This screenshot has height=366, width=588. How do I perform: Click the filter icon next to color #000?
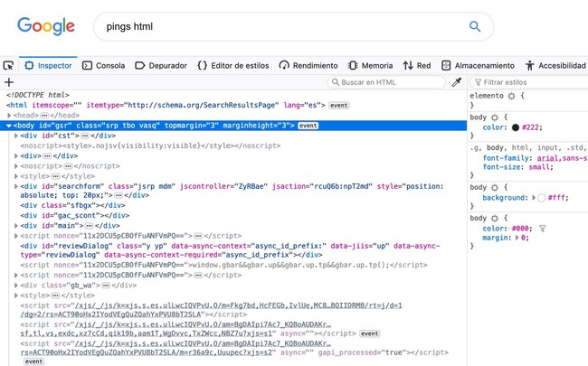(542, 229)
